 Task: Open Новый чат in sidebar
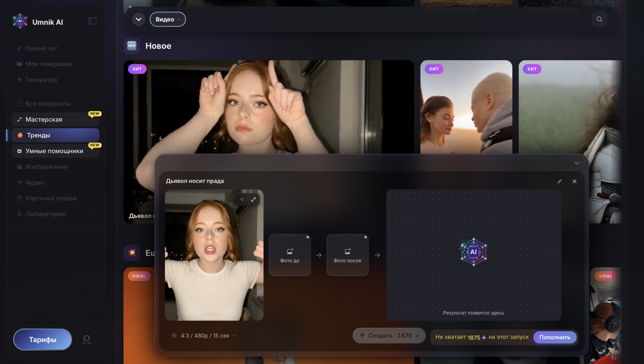55,48
